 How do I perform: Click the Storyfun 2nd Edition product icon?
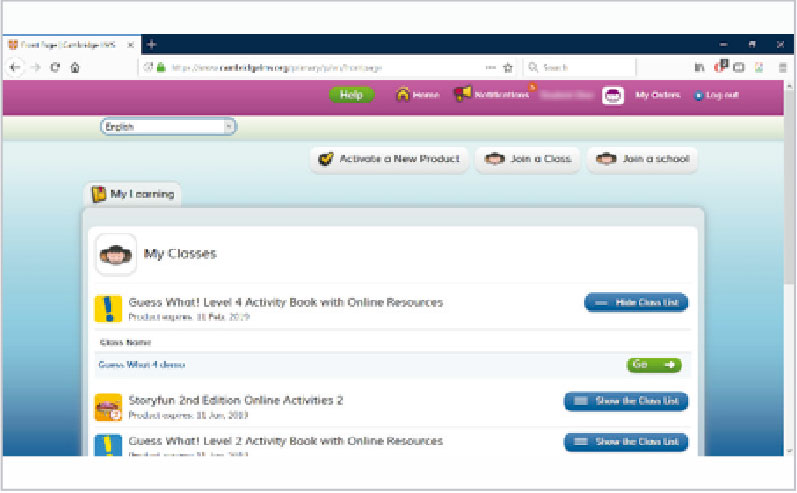coord(108,407)
